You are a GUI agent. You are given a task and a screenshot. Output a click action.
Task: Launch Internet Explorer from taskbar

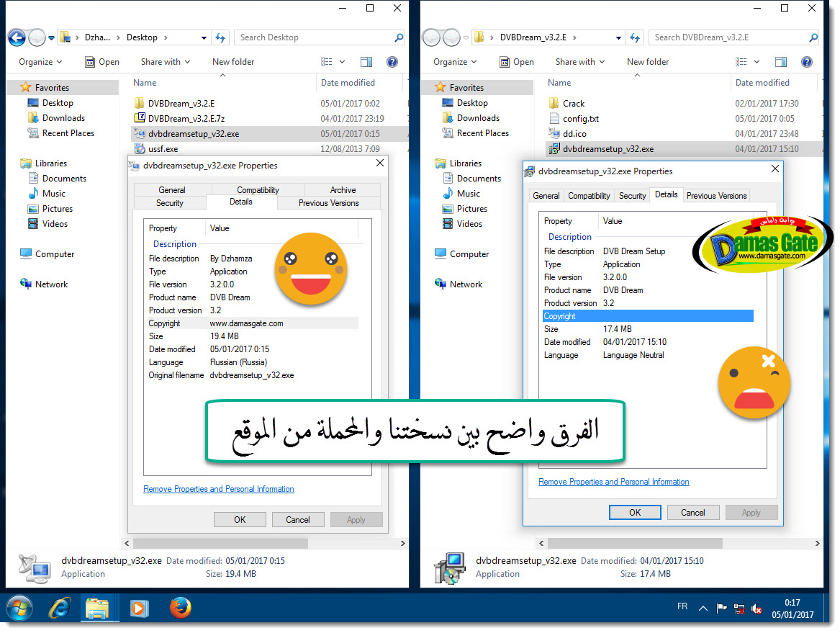click(60, 609)
